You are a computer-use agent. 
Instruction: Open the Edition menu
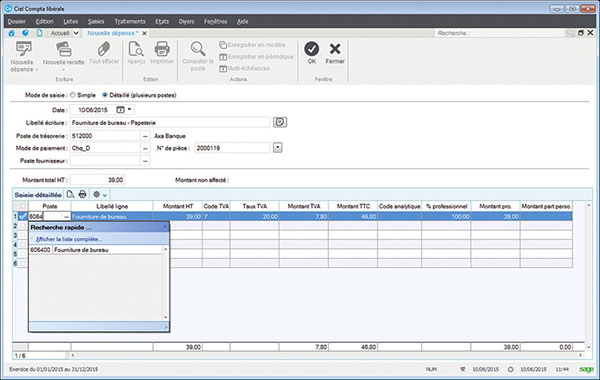(x=44, y=21)
